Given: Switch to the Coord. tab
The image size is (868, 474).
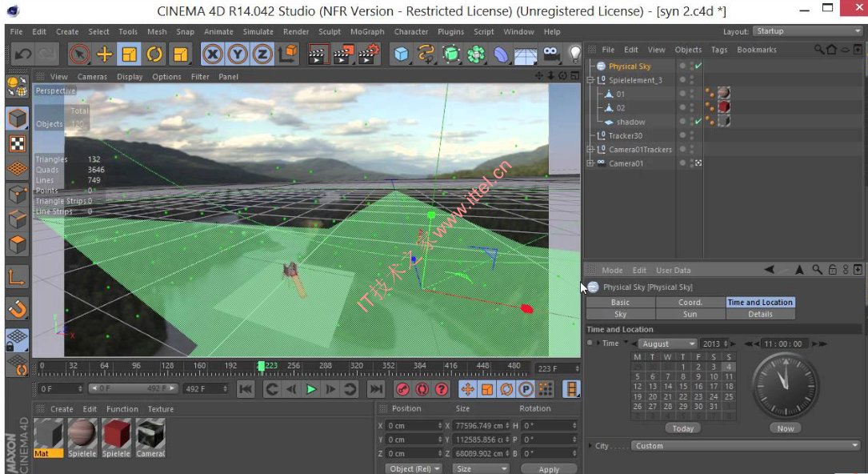Looking at the screenshot, I should (690, 303).
